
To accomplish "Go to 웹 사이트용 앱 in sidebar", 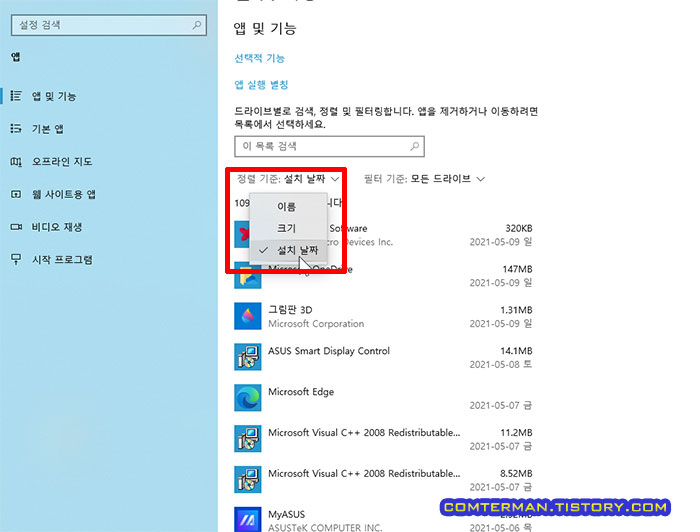I will pos(63,194).
